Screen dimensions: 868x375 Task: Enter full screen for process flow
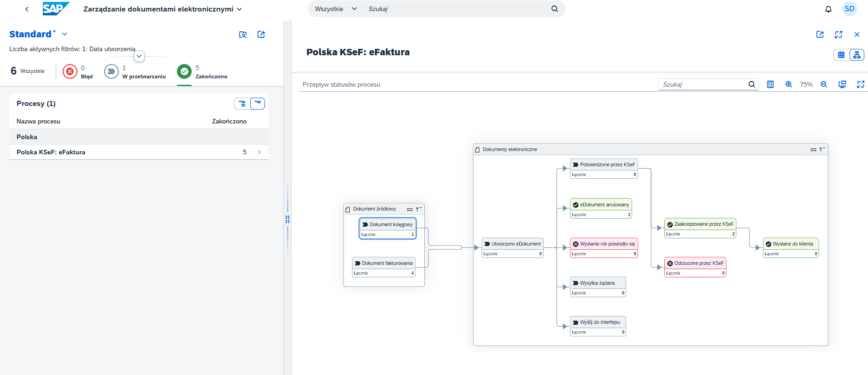click(x=860, y=84)
